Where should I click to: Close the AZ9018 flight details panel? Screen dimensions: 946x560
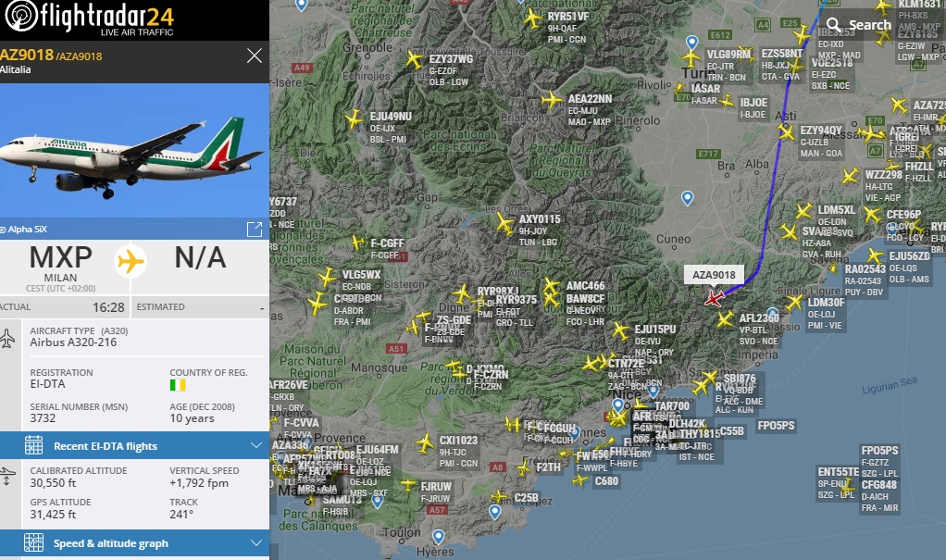[x=255, y=56]
